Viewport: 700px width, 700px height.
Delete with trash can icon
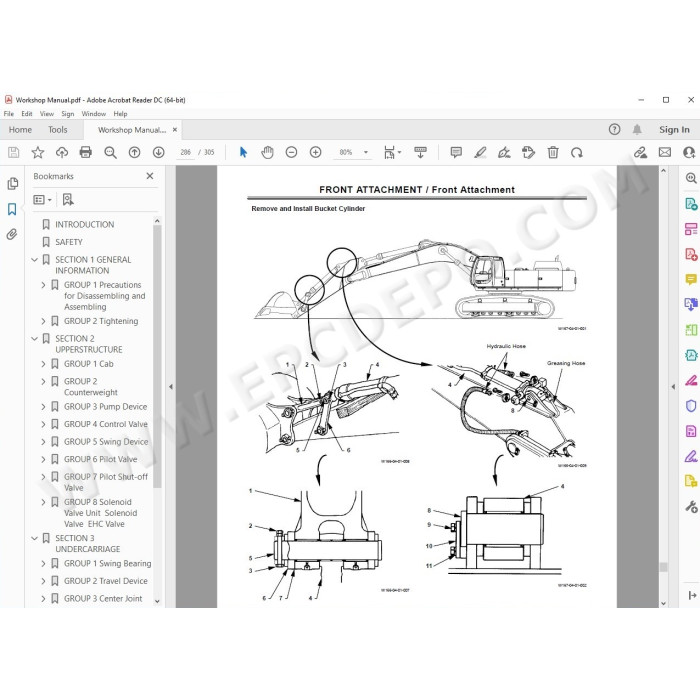tap(553, 153)
